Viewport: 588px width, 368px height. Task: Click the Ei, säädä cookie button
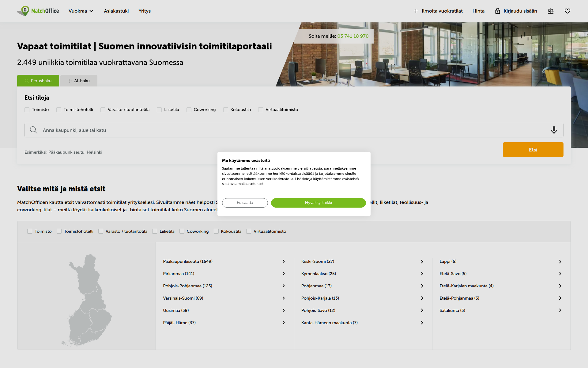pos(245,203)
